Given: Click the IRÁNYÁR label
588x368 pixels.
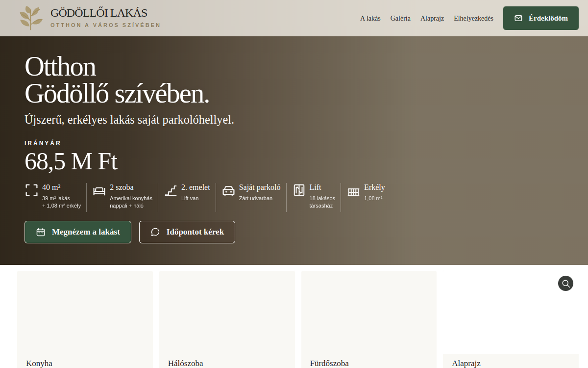Looking at the screenshot, I should tap(43, 143).
